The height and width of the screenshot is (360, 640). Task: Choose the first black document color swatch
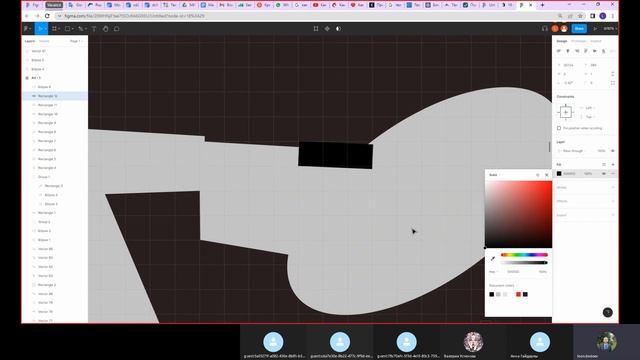(491, 294)
